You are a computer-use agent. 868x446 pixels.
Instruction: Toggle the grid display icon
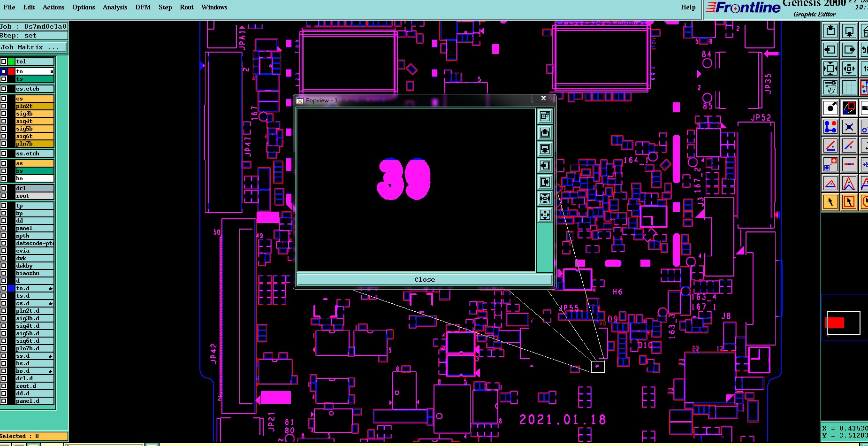coord(849,87)
